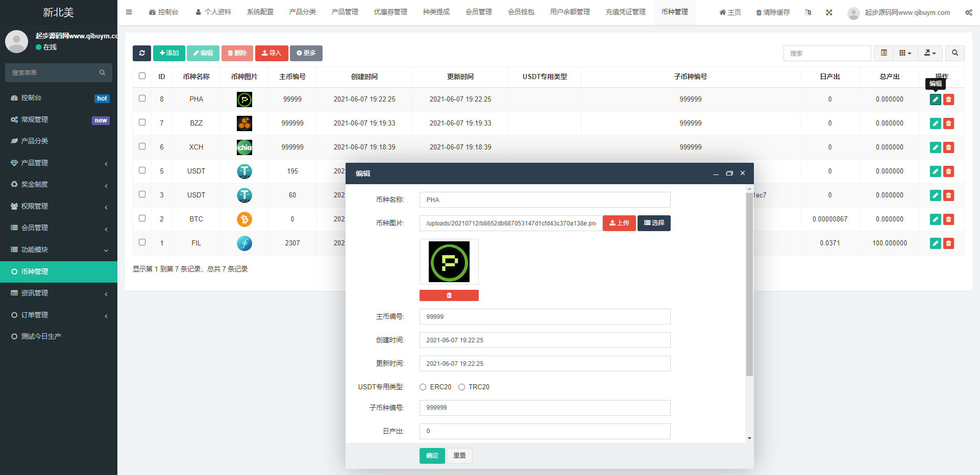Viewport: 980px width, 475px height.
Task: Toggle the sidebar with the hamburger icon
Action: coord(129,12)
